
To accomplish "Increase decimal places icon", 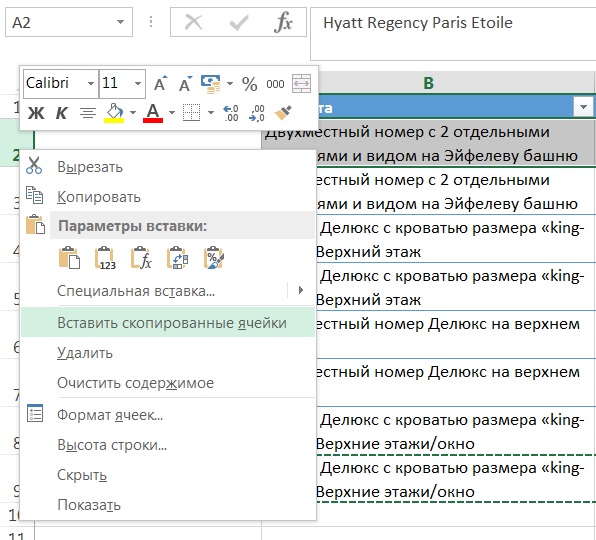I will coord(231,113).
